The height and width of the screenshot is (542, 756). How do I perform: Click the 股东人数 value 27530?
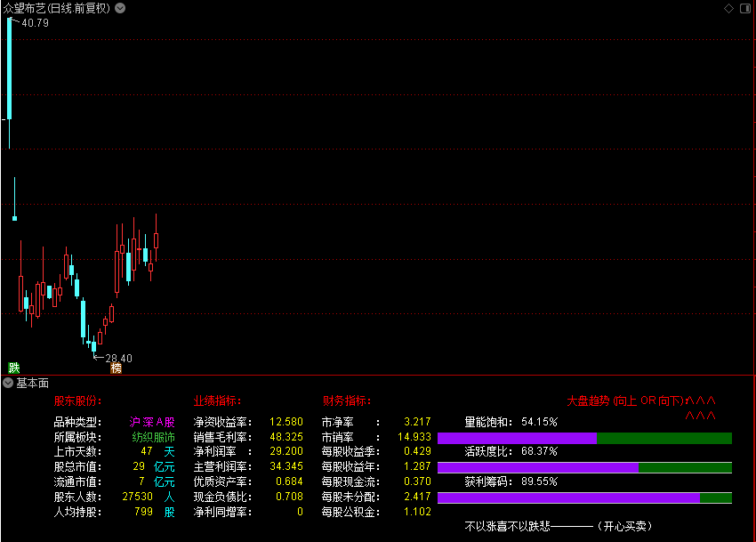pyautogui.click(x=137, y=497)
